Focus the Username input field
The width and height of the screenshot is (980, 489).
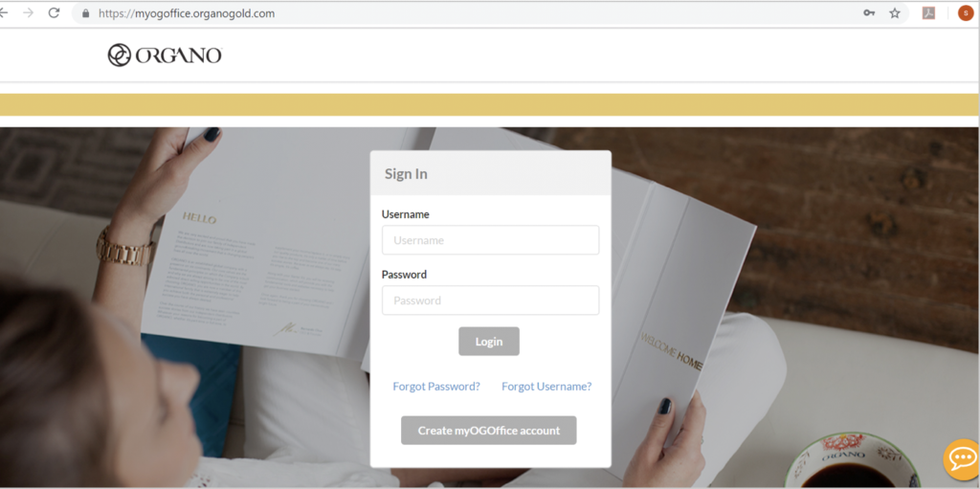(x=491, y=240)
